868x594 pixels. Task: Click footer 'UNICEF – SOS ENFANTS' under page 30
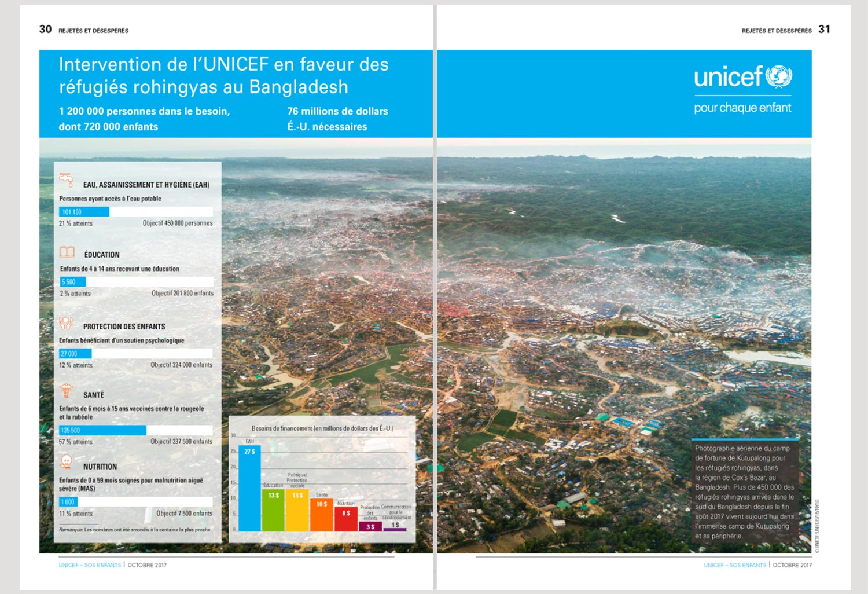(90, 565)
